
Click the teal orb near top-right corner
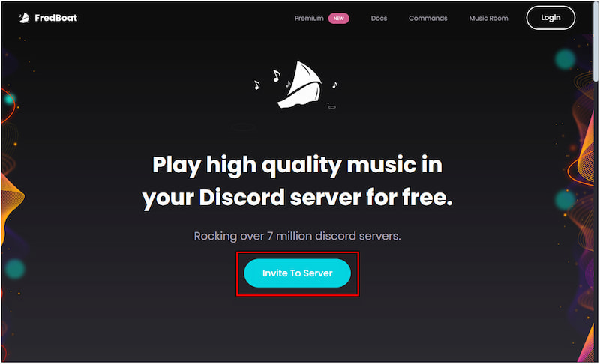[565, 59]
